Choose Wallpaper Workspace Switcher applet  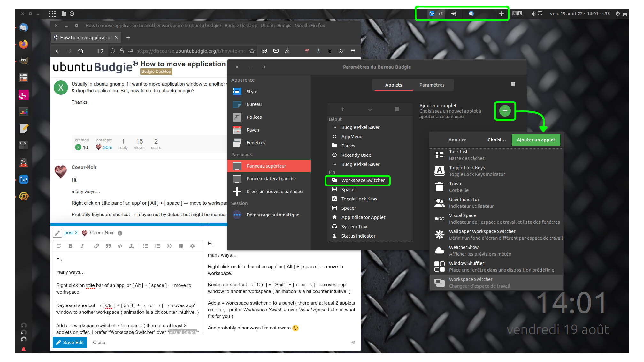pos(497,235)
